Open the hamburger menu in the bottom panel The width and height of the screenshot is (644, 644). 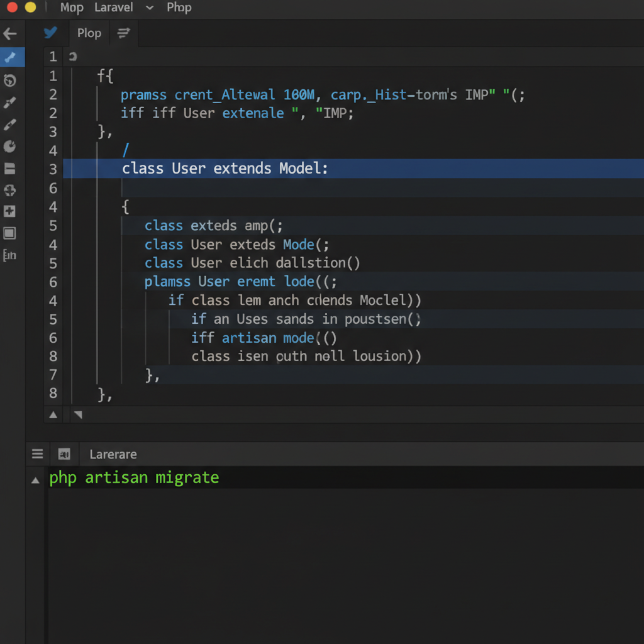pyautogui.click(x=37, y=453)
